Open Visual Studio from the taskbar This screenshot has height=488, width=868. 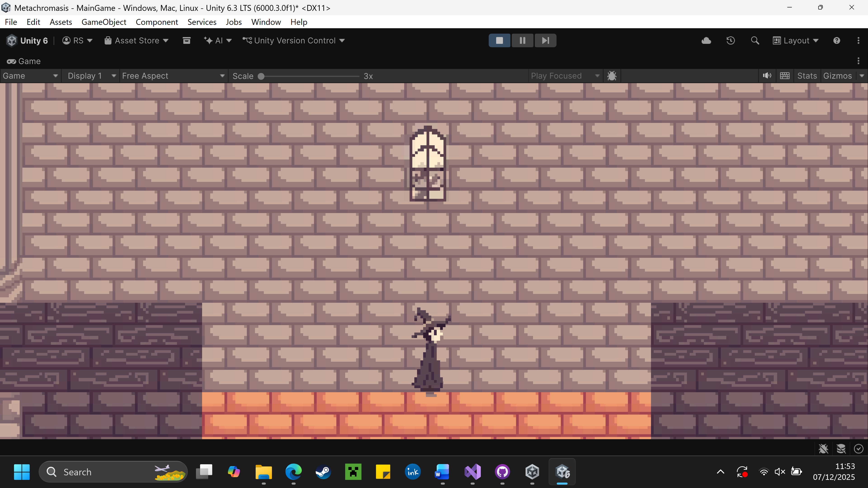point(472,472)
